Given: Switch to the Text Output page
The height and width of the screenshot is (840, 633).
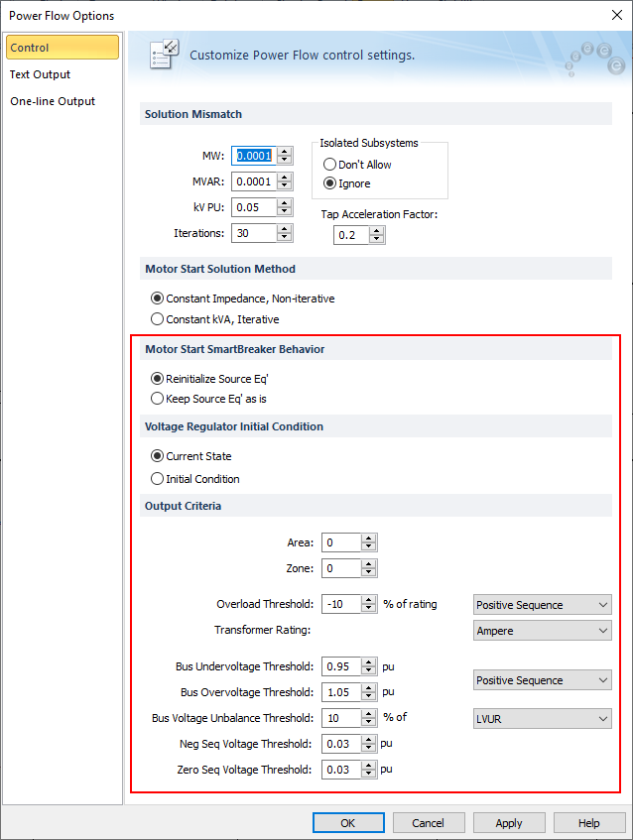Looking at the screenshot, I should pyautogui.click(x=40, y=74).
